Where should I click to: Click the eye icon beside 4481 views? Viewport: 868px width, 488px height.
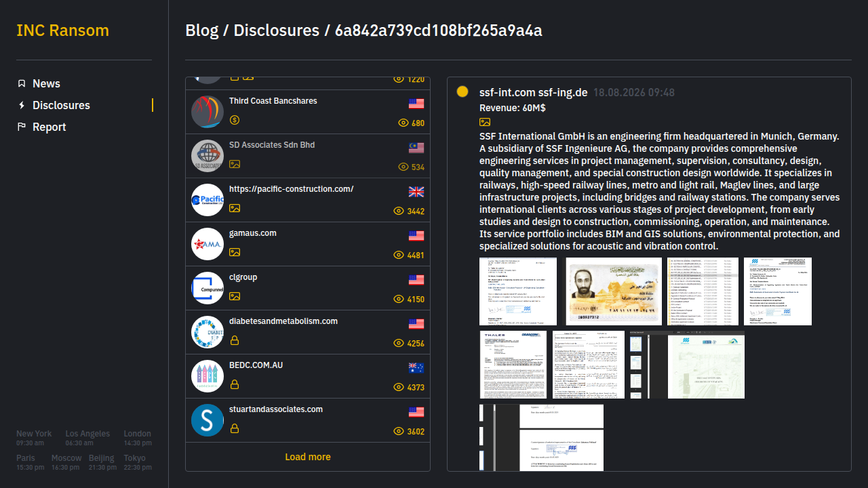pos(399,256)
